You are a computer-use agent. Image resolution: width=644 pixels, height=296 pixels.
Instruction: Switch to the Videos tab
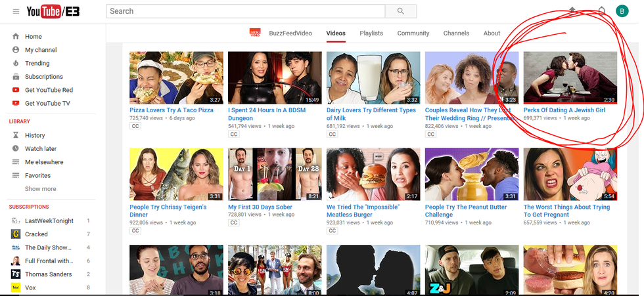pos(336,33)
